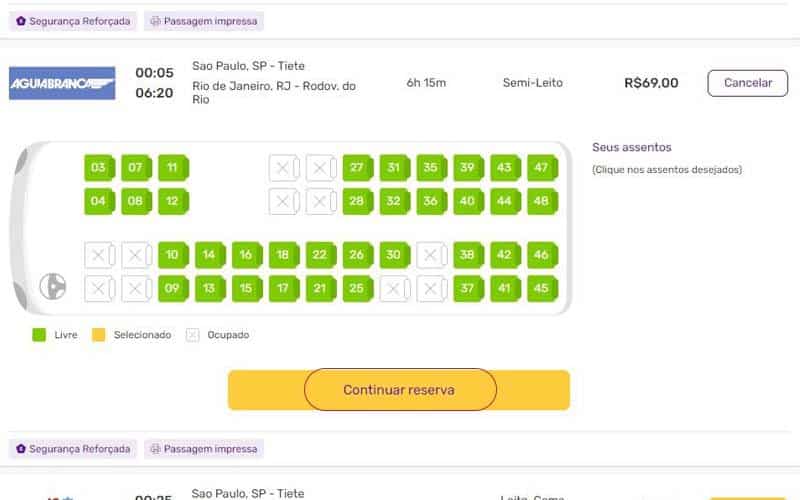Cancel the Aguia Branca trip selection

point(747,83)
